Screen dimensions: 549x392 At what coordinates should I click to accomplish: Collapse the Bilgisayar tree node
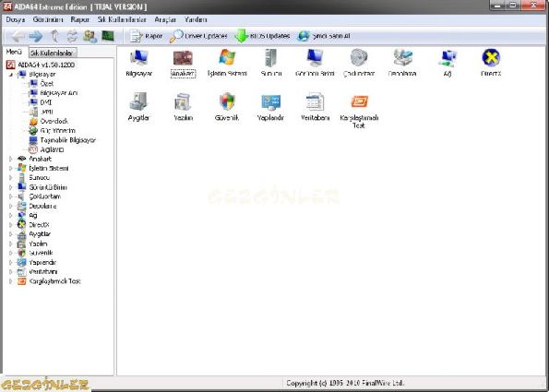[11, 74]
